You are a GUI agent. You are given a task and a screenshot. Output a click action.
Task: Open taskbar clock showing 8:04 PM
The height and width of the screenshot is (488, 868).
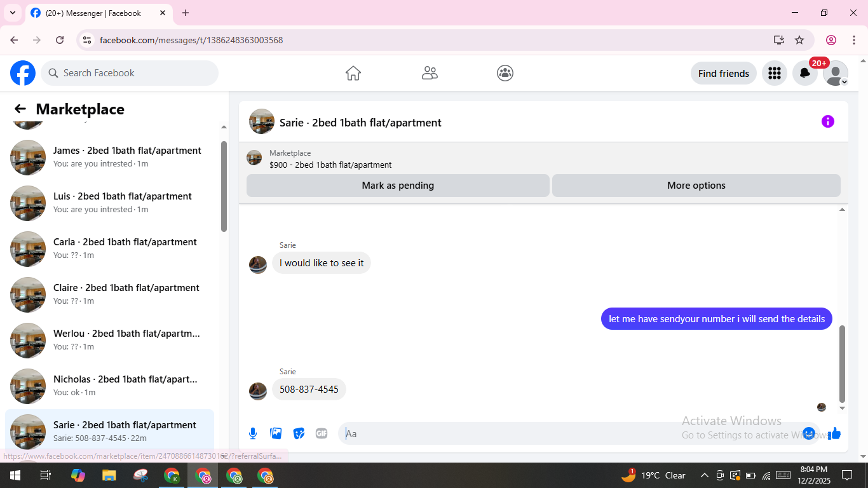pyautogui.click(x=814, y=475)
